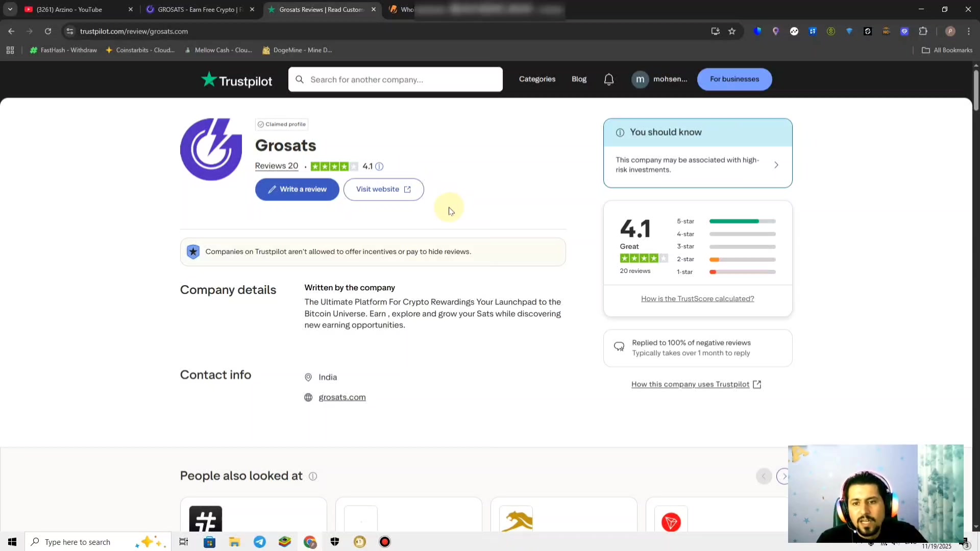Click the Trustpilot logo
The image size is (980, 551).
click(237, 80)
